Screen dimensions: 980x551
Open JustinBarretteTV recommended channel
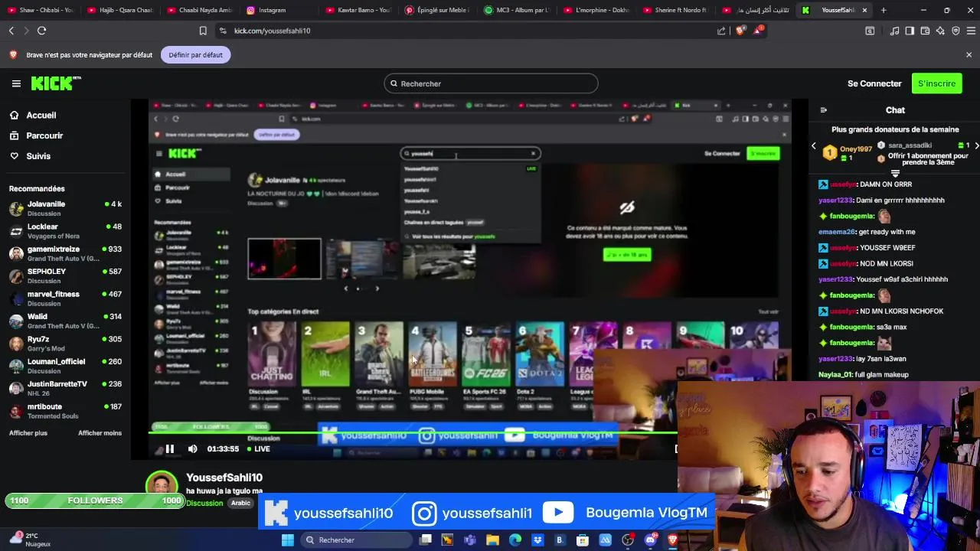pyautogui.click(x=65, y=388)
